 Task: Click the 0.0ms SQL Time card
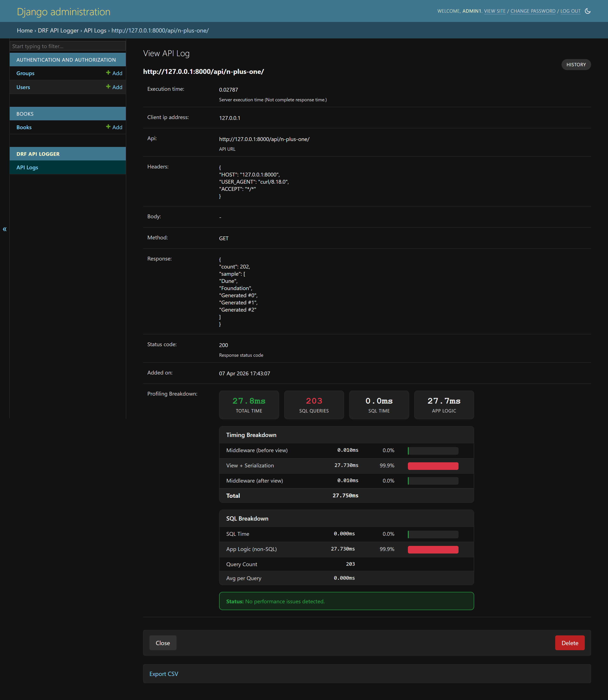pos(379,405)
